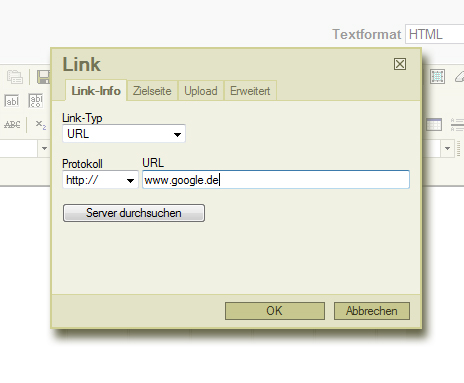Open the Link-Typ dropdown
Viewport: 464px width, 383px height.
[x=124, y=134]
